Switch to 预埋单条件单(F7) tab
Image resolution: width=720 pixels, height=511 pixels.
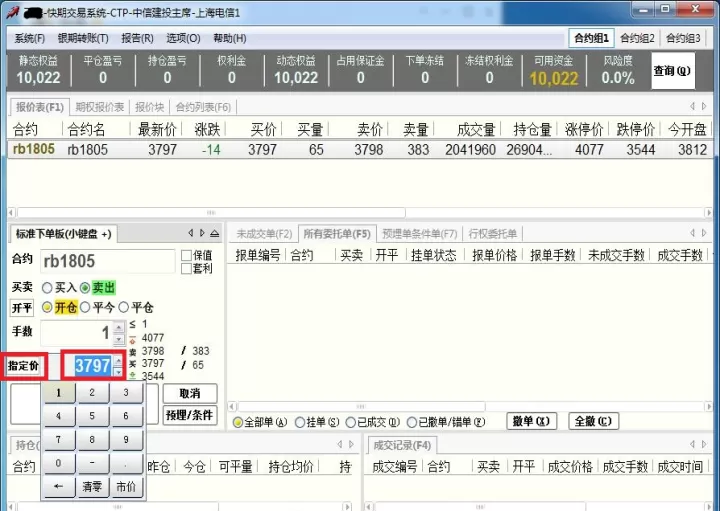(419, 234)
